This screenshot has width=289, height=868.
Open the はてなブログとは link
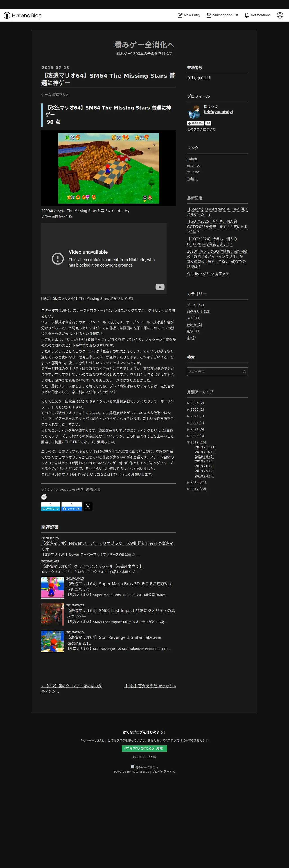point(144,757)
